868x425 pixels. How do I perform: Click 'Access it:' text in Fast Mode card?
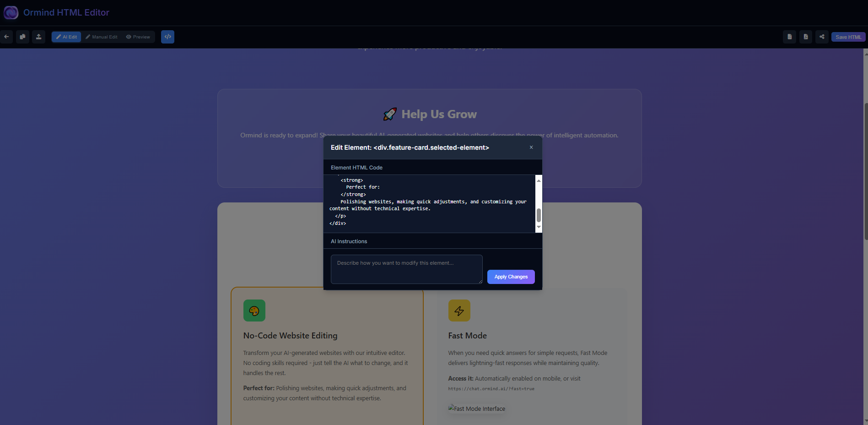[460, 379]
